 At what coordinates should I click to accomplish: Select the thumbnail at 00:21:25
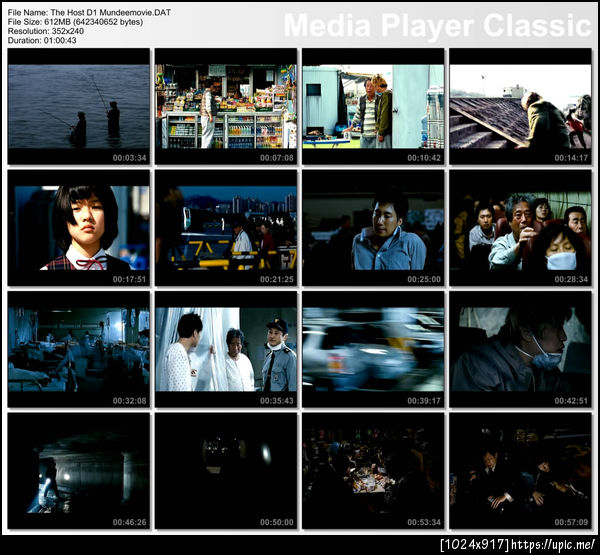pos(226,228)
